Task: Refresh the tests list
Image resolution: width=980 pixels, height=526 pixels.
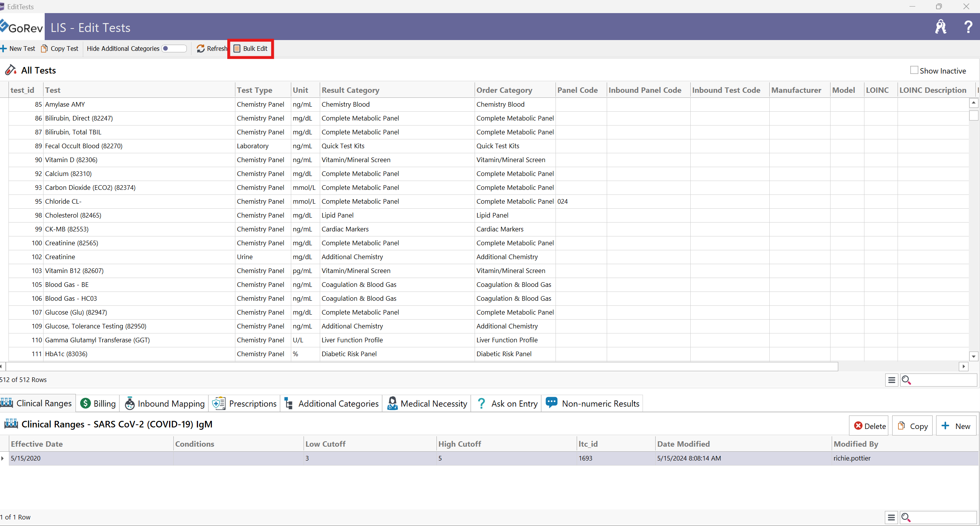Action: pyautogui.click(x=211, y=49)
